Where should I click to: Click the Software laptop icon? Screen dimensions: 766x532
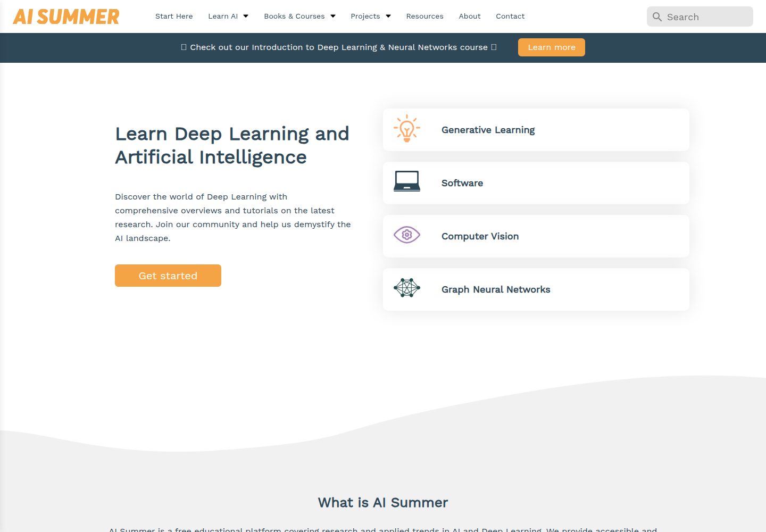click(x=407, y=181)
